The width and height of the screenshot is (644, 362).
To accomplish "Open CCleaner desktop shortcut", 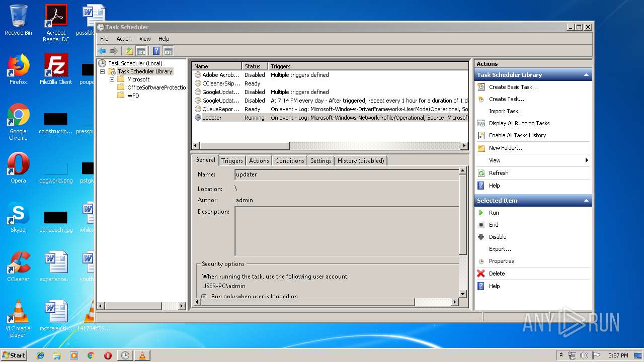I will (x=18, y=266).
